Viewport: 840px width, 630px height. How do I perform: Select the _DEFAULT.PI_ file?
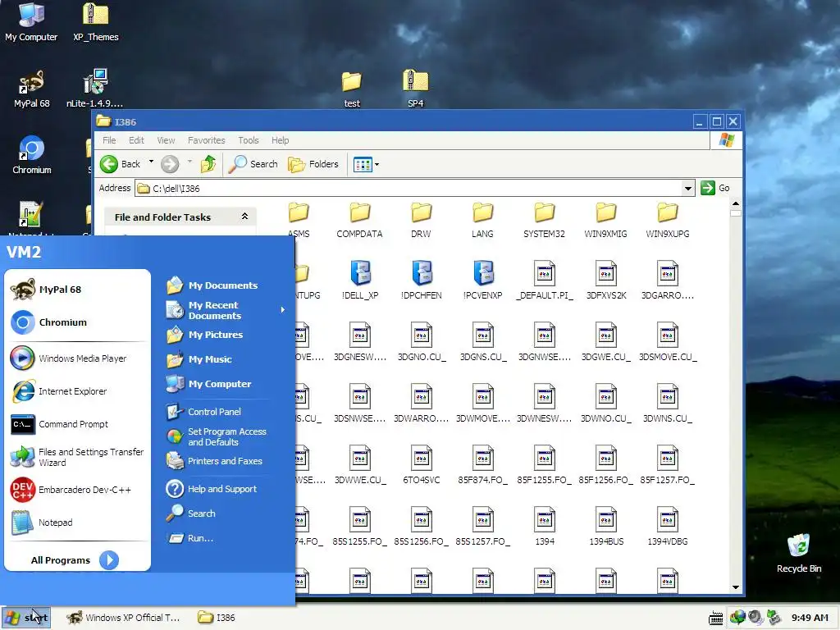tap(545, 281)
